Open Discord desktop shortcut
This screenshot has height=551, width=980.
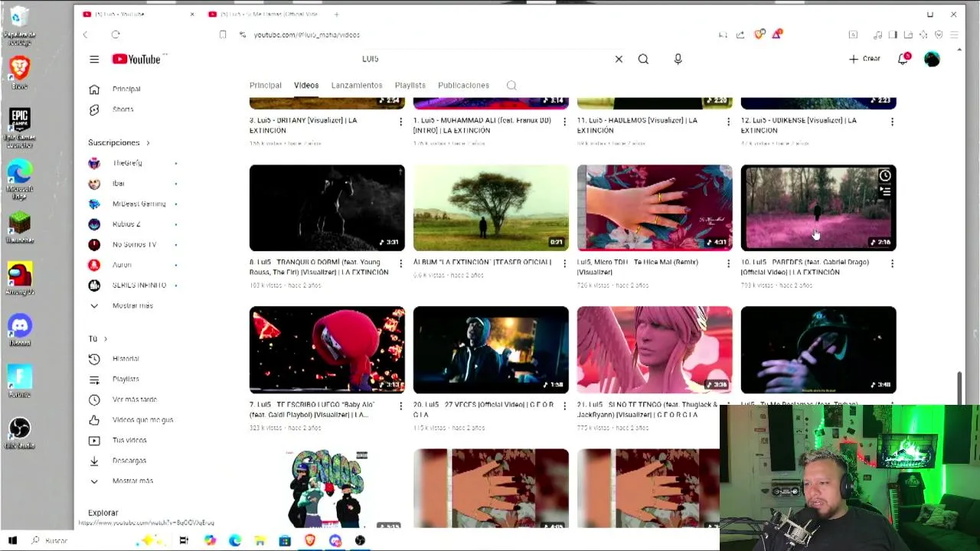click(x=20, y=329)
